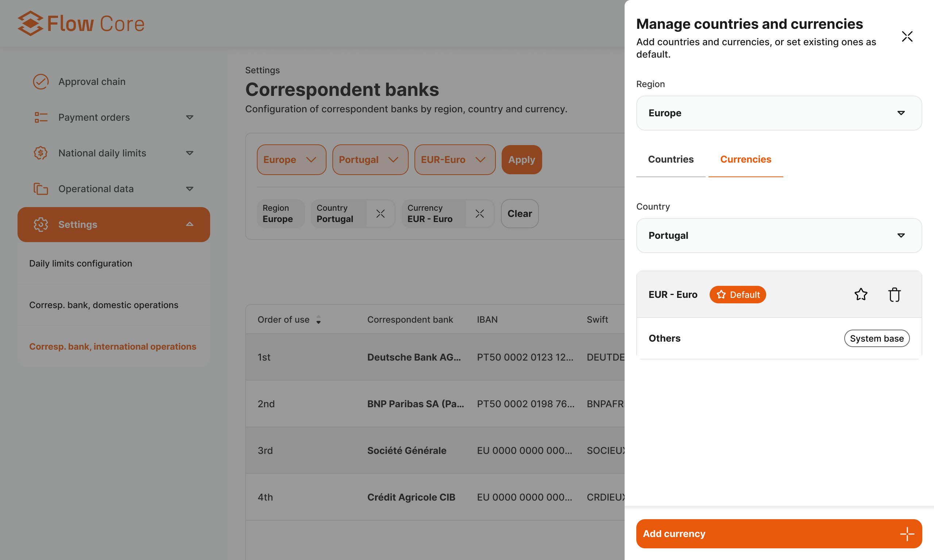934x560 pixels.
Task: Click the National daily limits sidebar label
Action: click(102, 153)
